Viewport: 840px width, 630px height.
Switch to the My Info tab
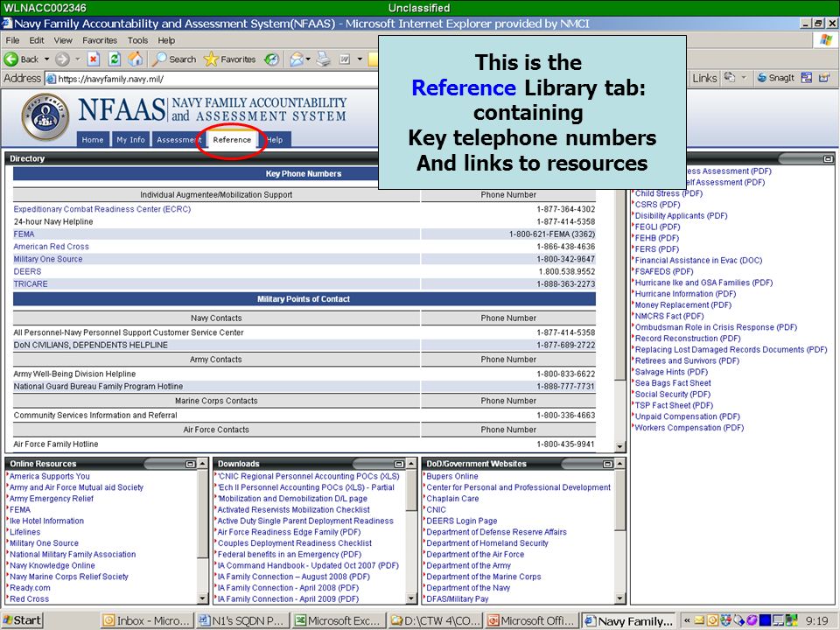click(130, 139)
